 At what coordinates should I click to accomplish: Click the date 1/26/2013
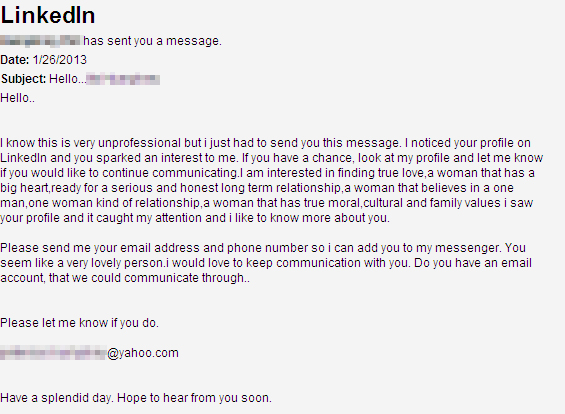tap(60, 60)
